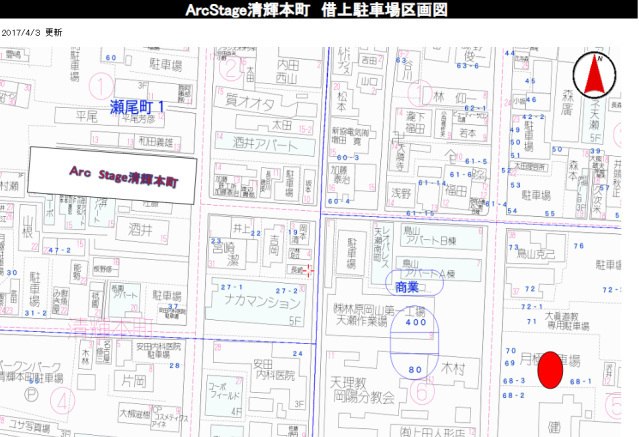This screenshot has height=437, width=639.
Task: Click lot number 28
Action: (174, 365)
